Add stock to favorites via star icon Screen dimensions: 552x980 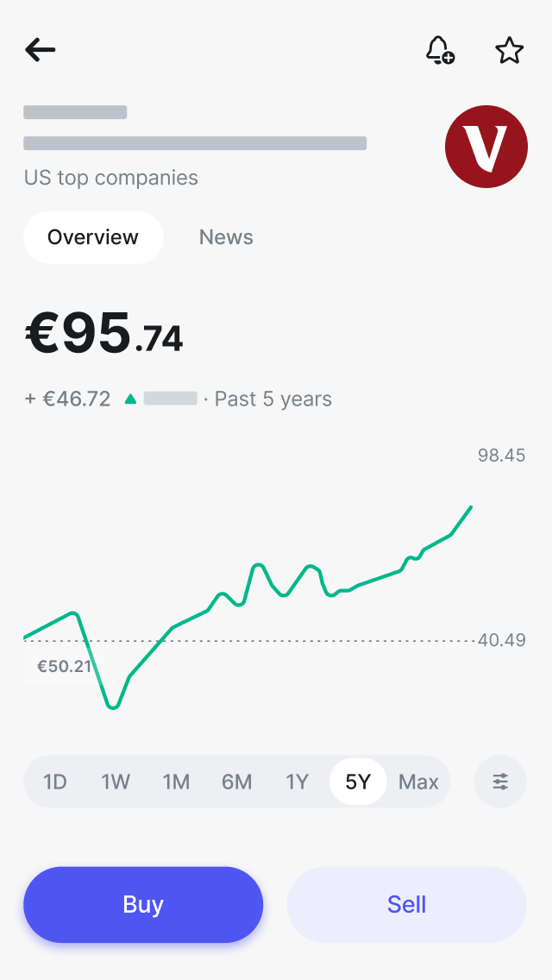(509, 50)
